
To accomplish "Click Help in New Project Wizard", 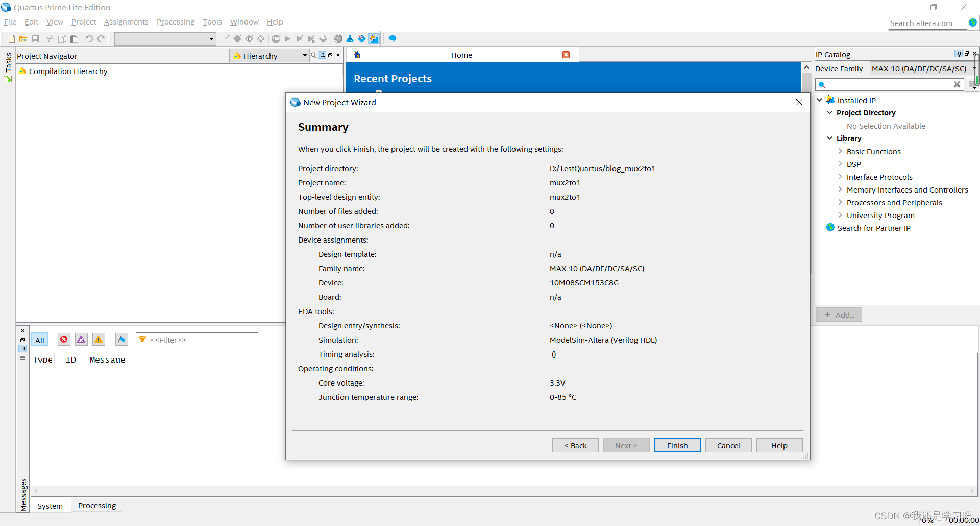I will 779,445.
